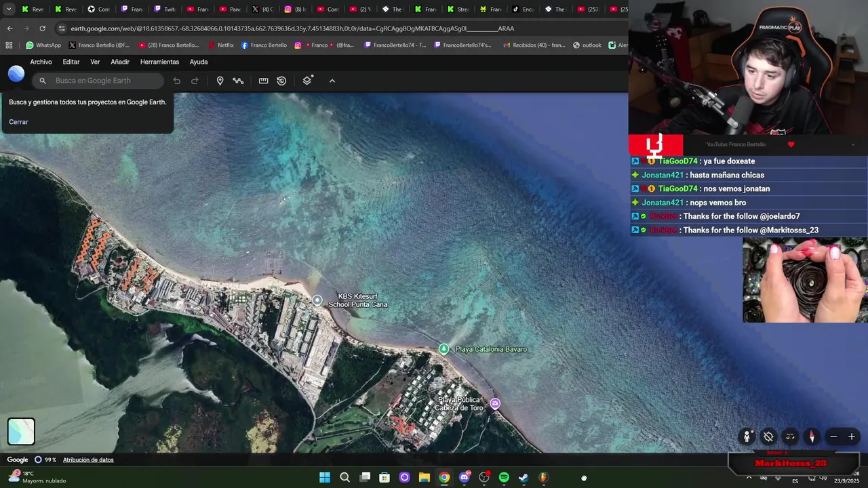Click the weather widget showing 18°C

pyautogui.click(x=37, y=477)
